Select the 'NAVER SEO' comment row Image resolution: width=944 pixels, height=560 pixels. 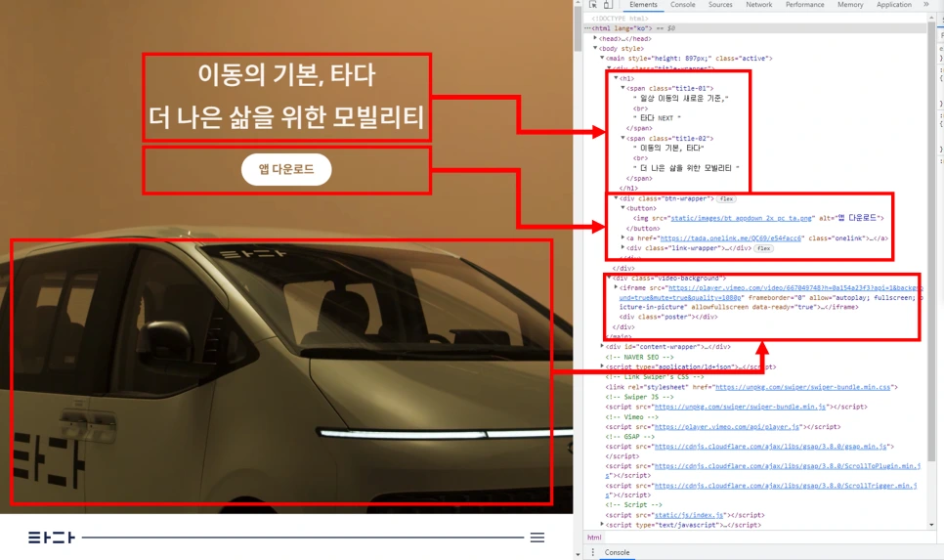point(639,357)
